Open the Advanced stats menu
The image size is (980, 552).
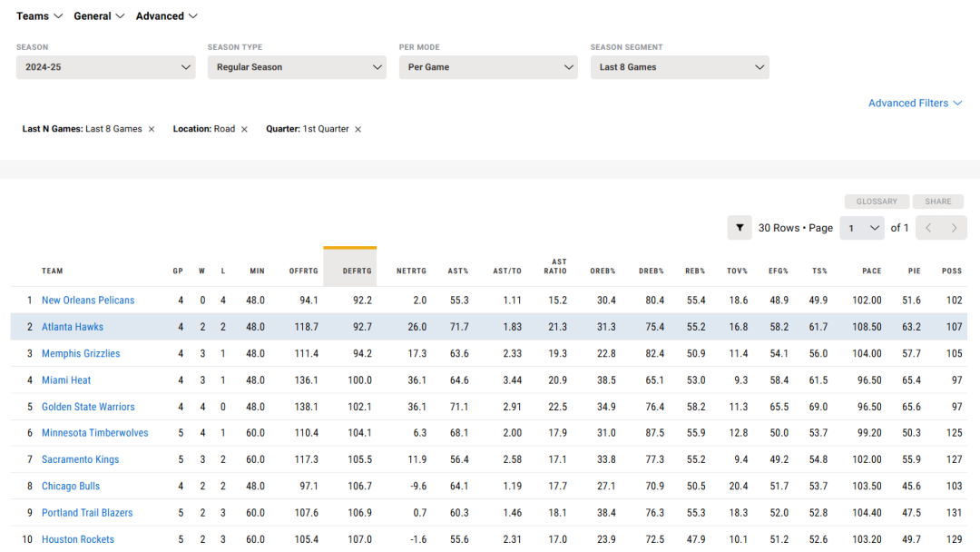pos(166,16)
